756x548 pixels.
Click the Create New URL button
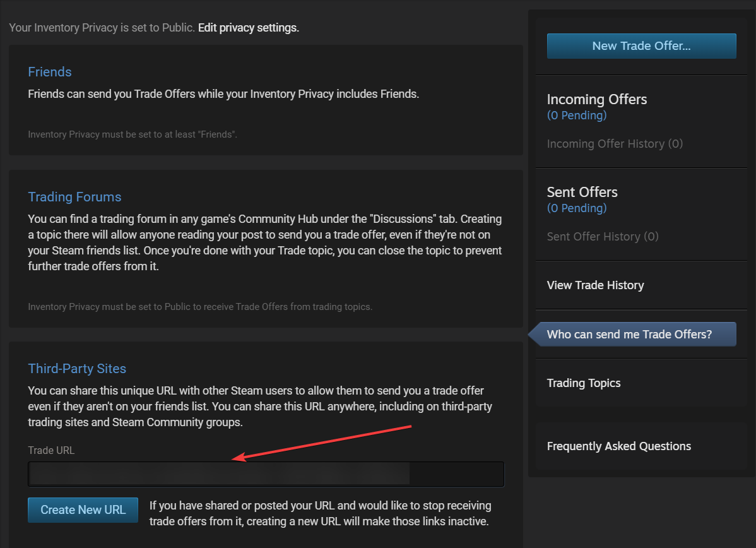83,510
